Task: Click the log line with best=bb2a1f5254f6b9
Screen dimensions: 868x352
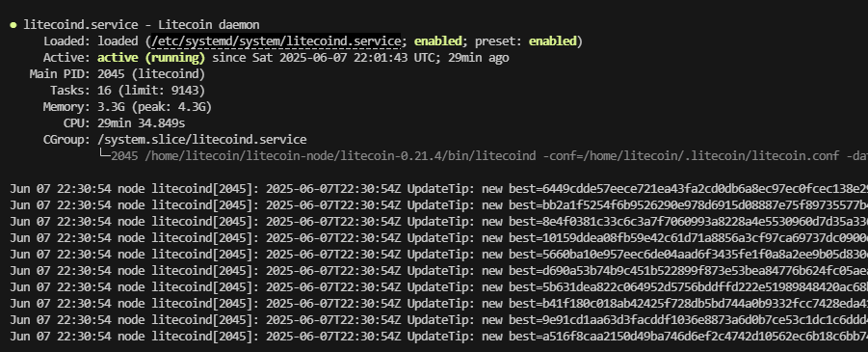Action: coord(439,205)
